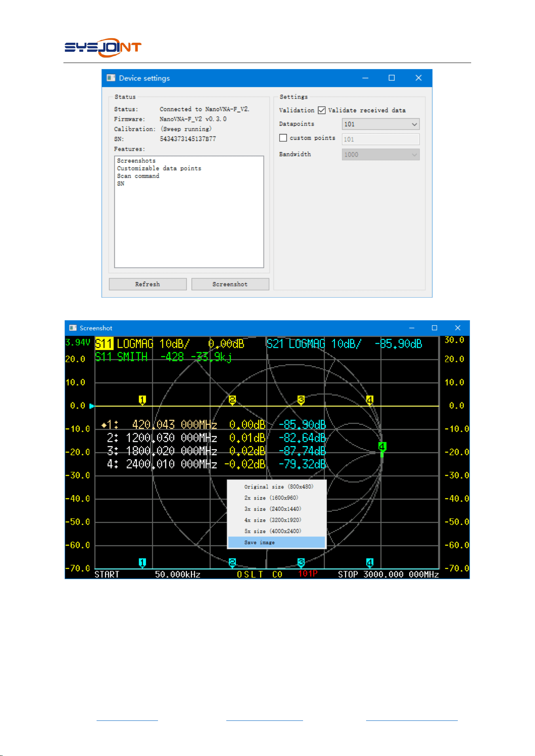
Task: Minimize the Device settings window
Action: pyautogui.click(x=365, y=78)
